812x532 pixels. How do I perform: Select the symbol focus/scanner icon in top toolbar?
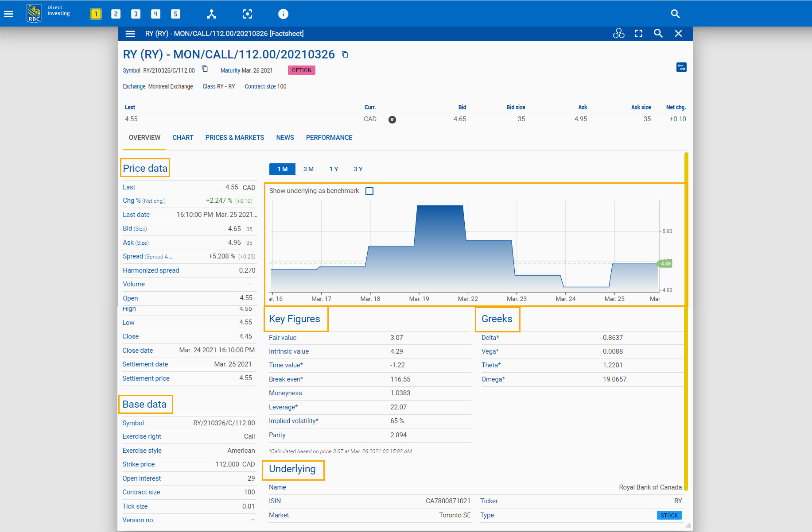(247, 14)
